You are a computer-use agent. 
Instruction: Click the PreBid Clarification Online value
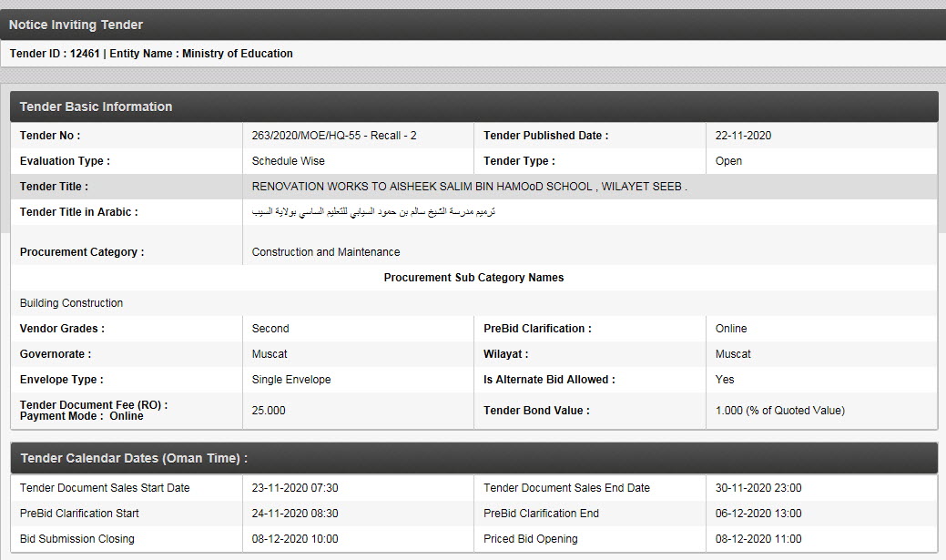[731, 329]
